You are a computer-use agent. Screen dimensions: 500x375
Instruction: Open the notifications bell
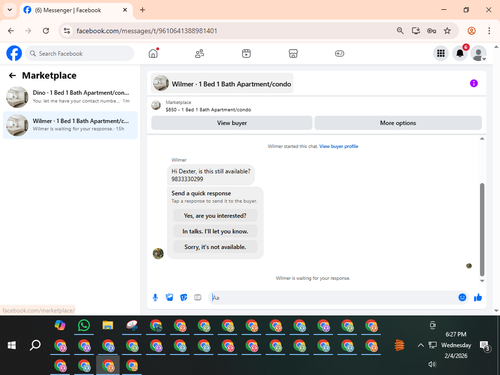click(x=460, y=53)
